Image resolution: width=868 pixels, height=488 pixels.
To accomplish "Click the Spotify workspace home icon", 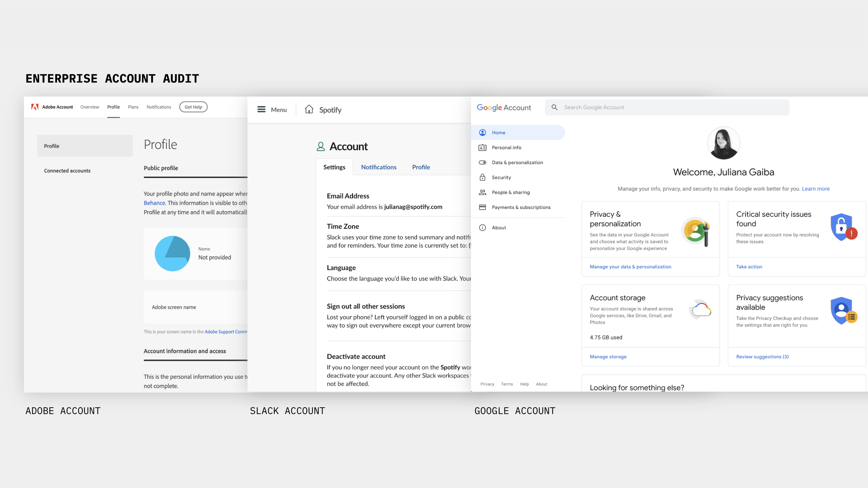I will (x=309, y=109).
